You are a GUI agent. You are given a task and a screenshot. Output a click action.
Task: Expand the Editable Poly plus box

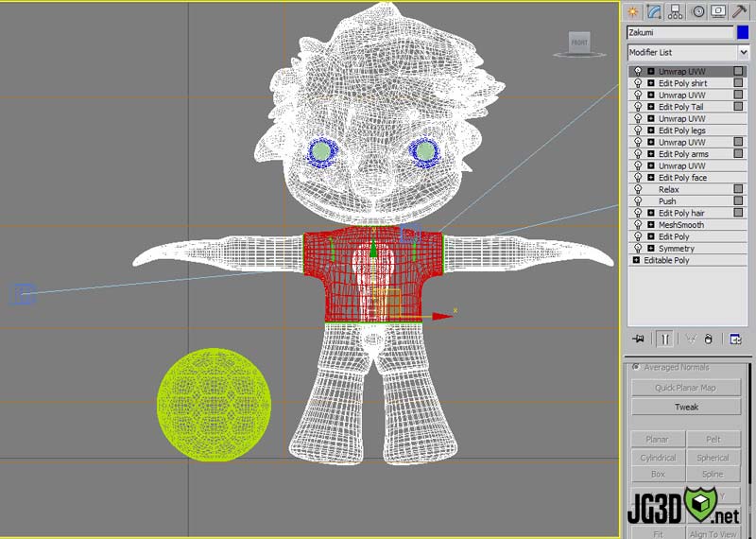click(636, 260)
